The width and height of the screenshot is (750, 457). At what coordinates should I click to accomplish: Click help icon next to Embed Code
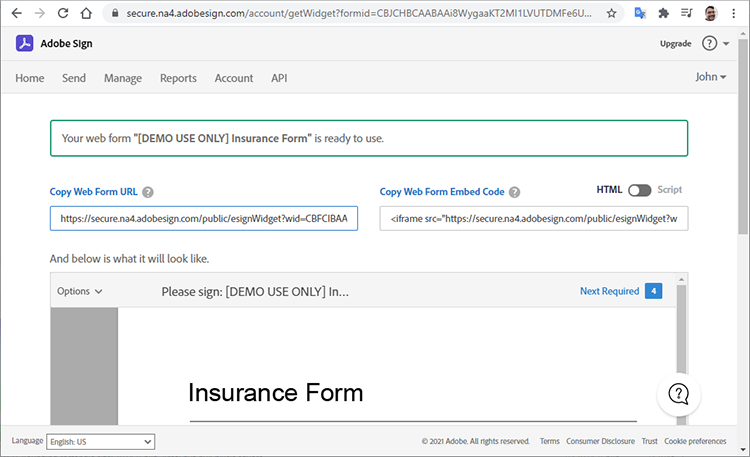tap(515, 192)
